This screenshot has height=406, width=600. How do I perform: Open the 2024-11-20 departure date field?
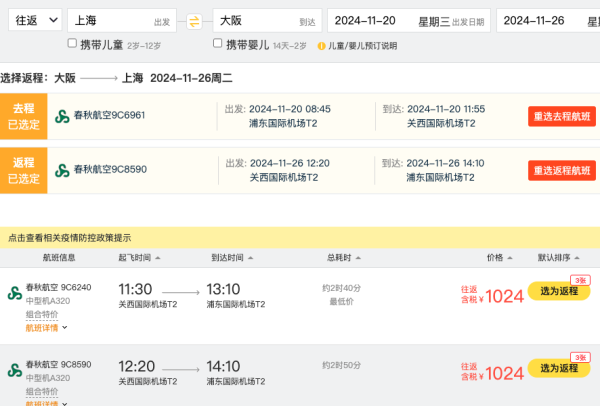click(x=409, y=20)
